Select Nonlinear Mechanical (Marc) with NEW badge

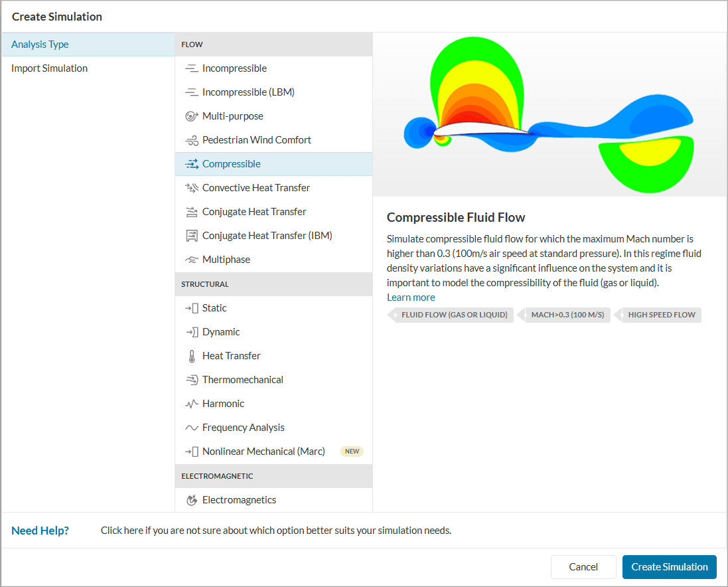(263, 451)
